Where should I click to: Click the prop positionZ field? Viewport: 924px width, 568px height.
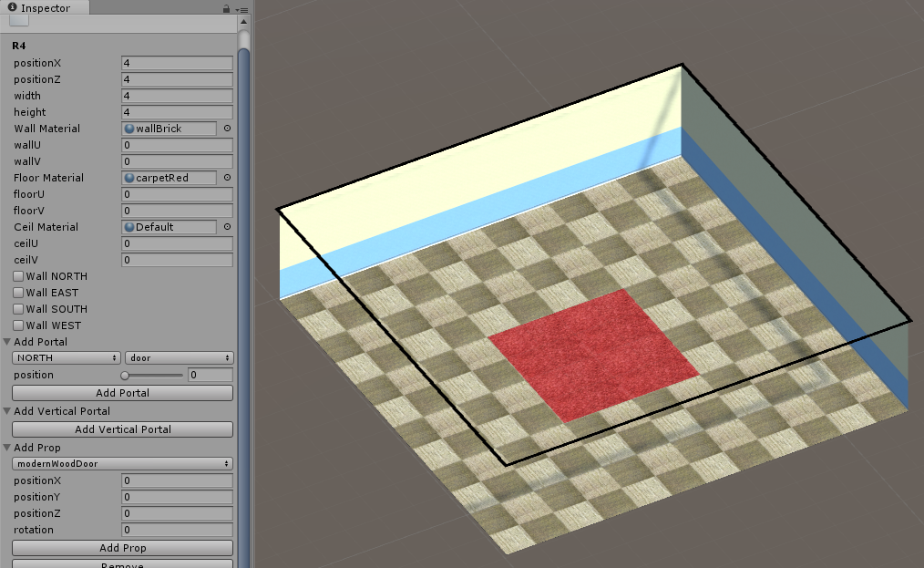[x=178, y=513]
